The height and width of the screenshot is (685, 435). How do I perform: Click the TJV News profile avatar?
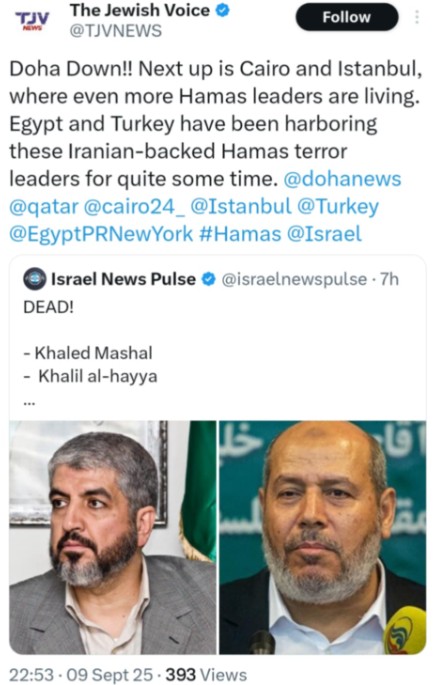[31, 20]
